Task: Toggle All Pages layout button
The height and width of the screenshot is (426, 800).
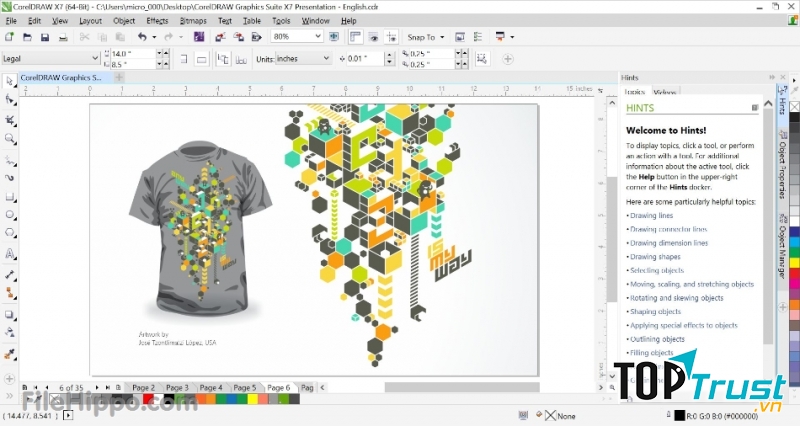Action: (x=223, y=59)
